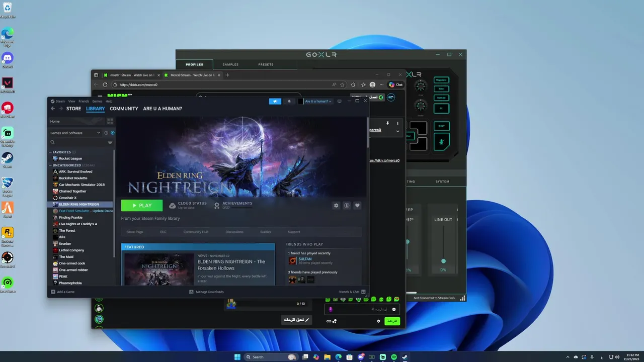Open the Store Page link for Nightreign

click(135, 232)
